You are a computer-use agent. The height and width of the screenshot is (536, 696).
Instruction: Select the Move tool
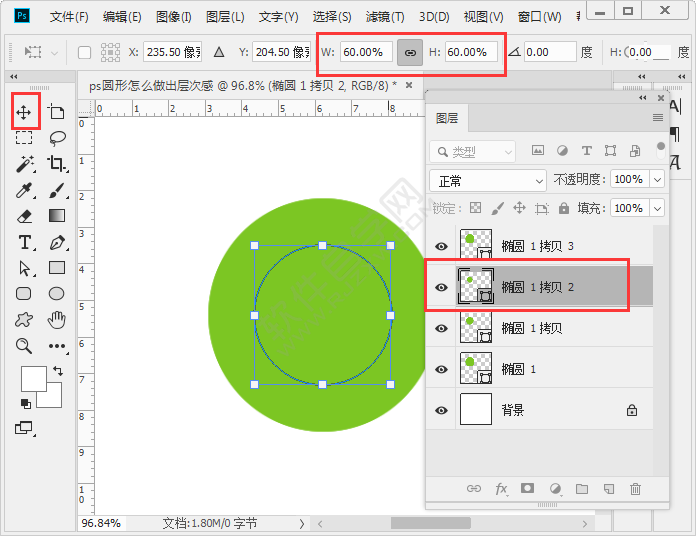point(25,111)
